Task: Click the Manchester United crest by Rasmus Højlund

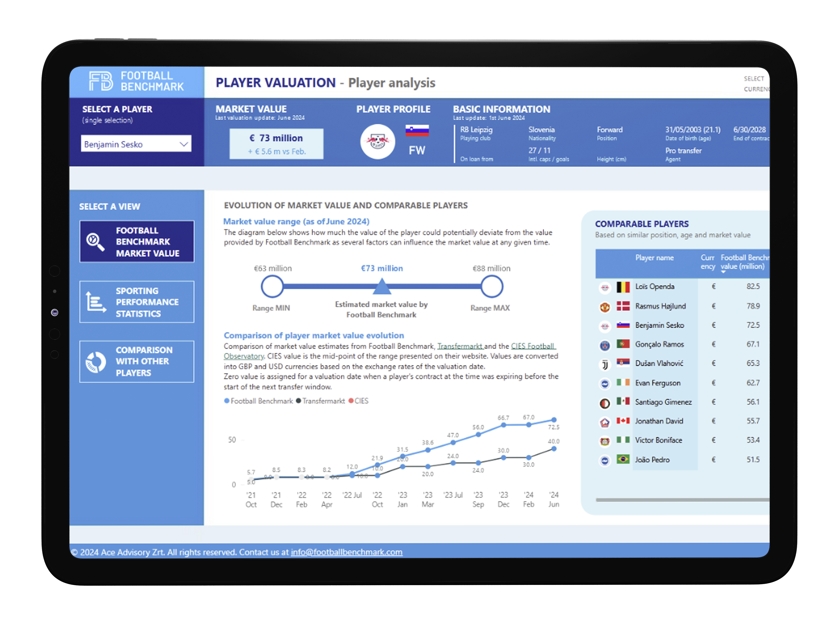Action: coord(605,307)
